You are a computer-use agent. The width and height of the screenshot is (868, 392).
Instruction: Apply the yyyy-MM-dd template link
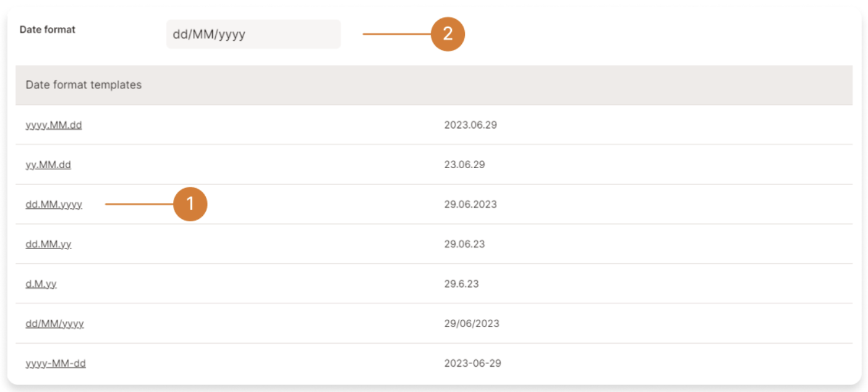(56, 364)
